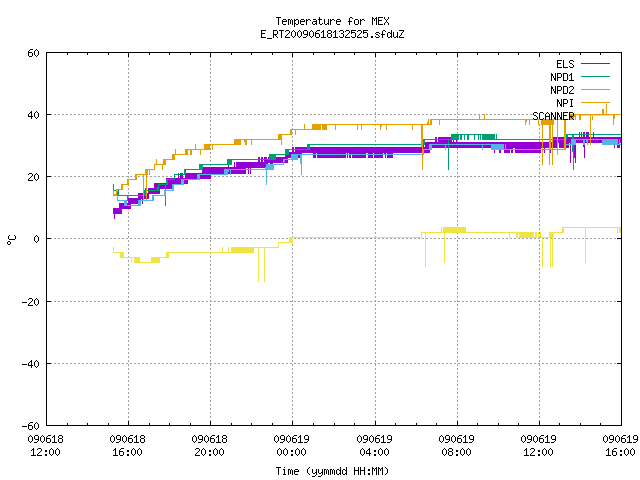This screenshot has width=640, height=480.
Task: Click the x-axis tick label 090619 08:00
Action: (456, 446)
